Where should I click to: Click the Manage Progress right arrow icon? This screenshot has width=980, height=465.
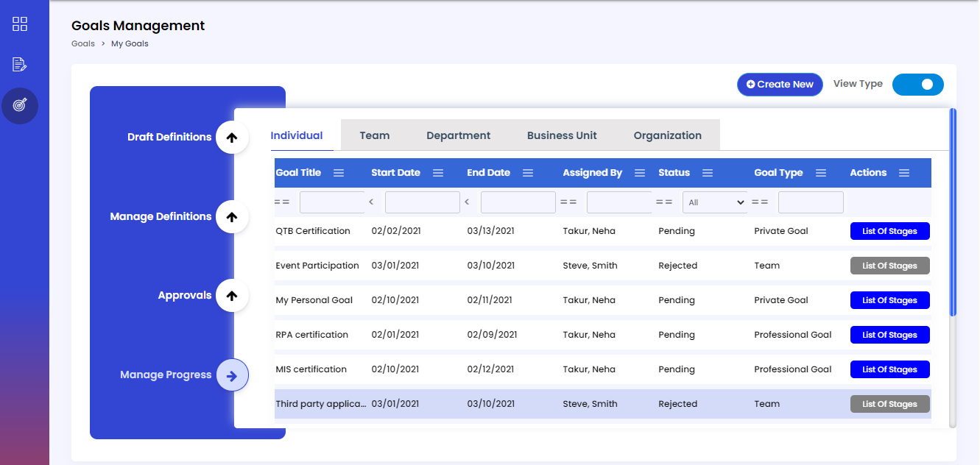coord(232,375)
